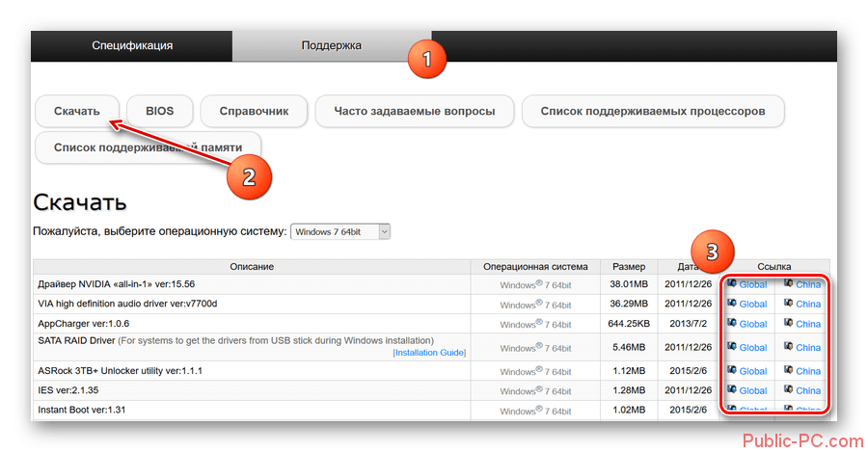868x452 pixels.
Task: Click the Global link text for AppCharger
Action: coord(753,324)
